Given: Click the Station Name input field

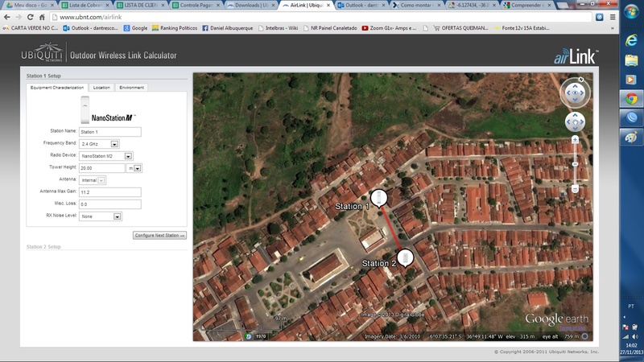Looking at the screenshot, I should click(110, 132).
